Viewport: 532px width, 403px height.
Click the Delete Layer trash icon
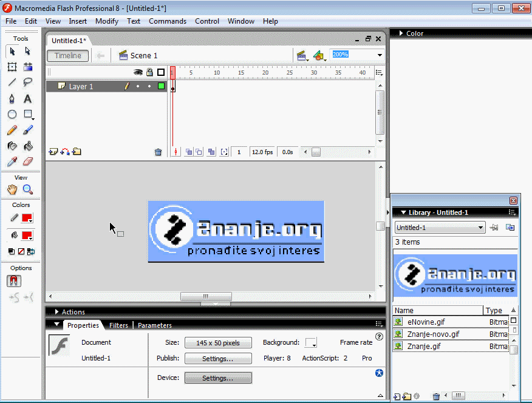(x=158, y=152)
